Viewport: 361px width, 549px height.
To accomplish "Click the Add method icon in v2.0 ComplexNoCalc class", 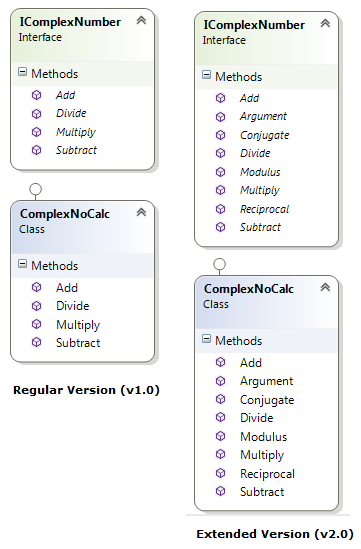I will pyautogui.click(x=220, y=362).
